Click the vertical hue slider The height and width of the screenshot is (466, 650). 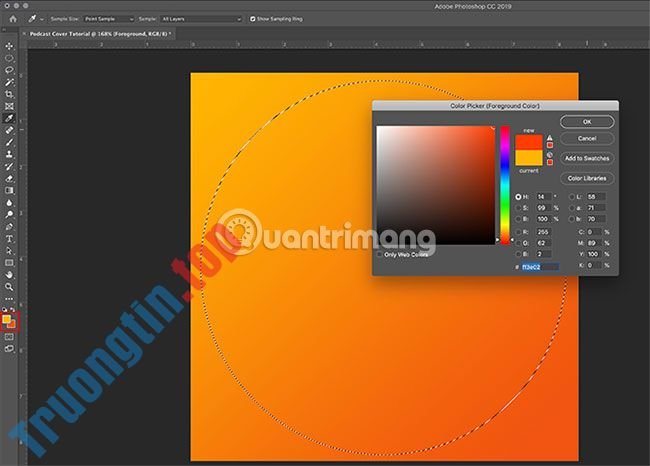[x=504, y=185]
